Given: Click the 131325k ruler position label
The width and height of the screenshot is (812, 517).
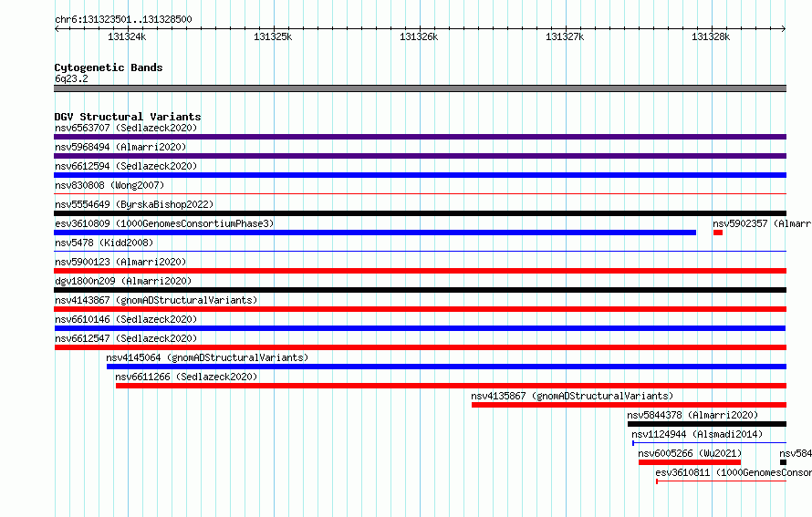Looking at the screenshot, I should tap(273, 36).
